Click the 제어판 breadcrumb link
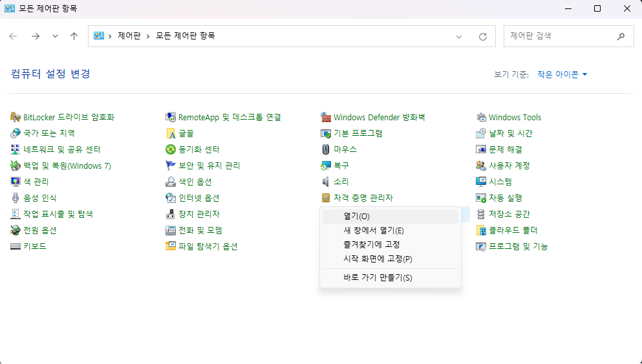This screenshot has width=642, height=364. (x=129, y=36)
